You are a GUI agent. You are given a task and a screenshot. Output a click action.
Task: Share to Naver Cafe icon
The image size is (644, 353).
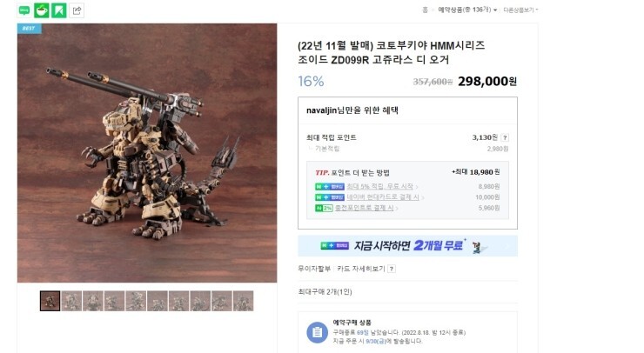(42, 10)
